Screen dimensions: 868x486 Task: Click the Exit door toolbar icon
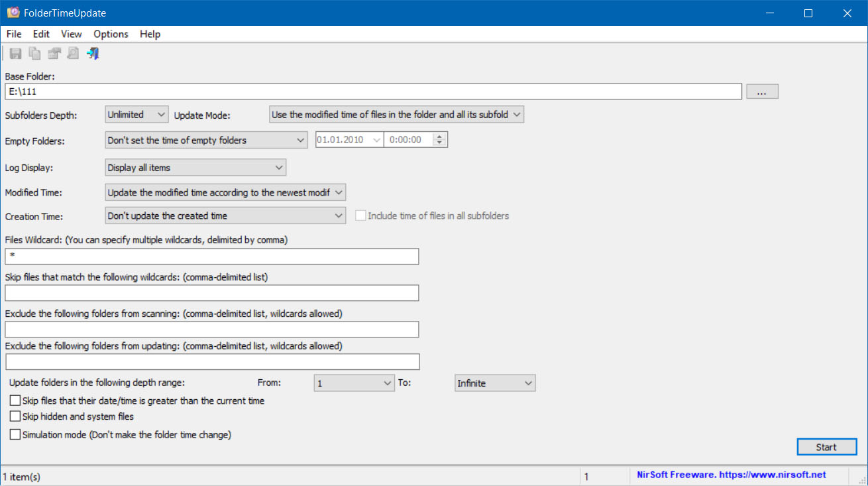[93, 54]
